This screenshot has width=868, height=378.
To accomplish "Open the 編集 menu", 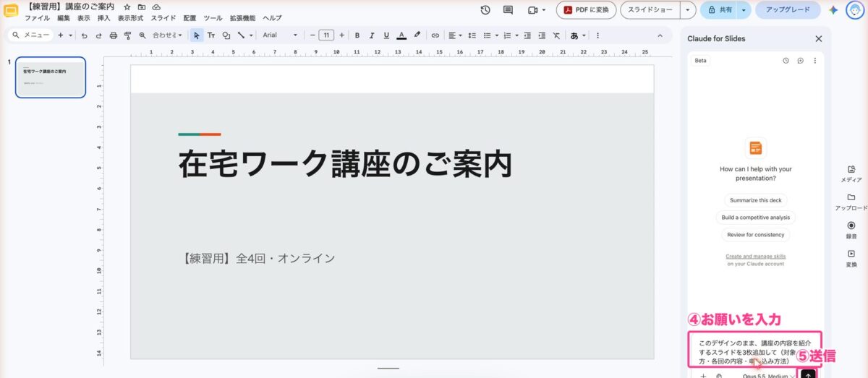I will tap(64, 17).
